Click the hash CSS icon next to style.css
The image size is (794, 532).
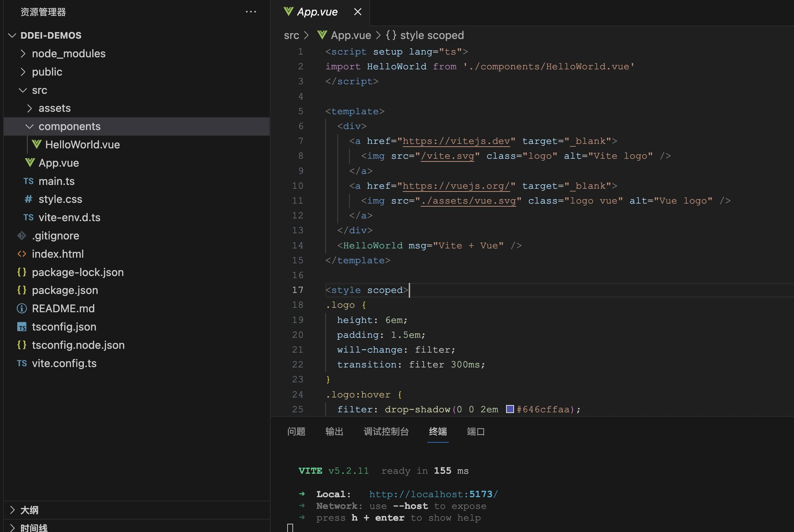pos(28,199)
